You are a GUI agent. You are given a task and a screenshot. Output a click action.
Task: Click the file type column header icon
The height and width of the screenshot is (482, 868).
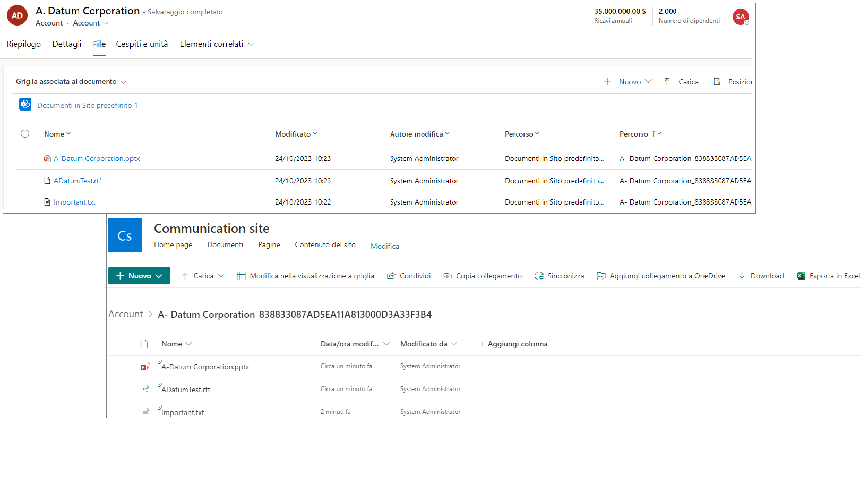[x=144, y=344]
